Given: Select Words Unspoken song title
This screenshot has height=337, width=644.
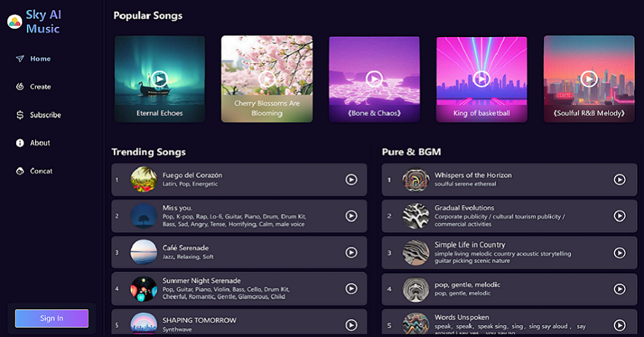Looking at the screenshot, I should (x=462, y=317).
